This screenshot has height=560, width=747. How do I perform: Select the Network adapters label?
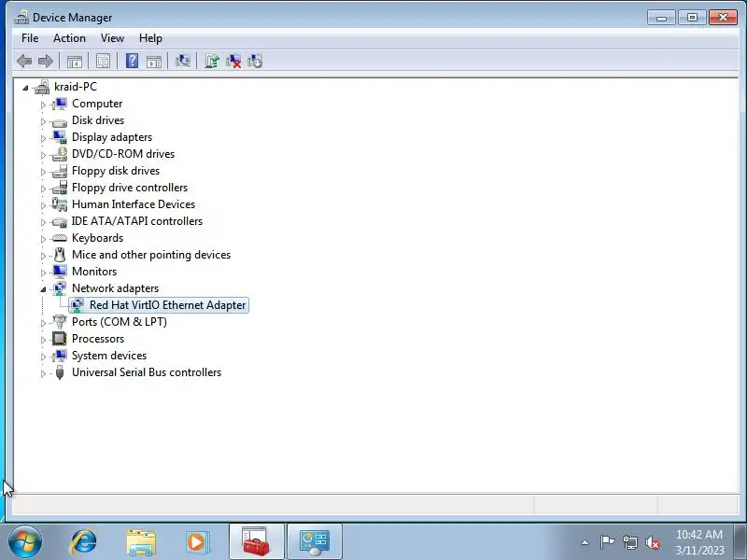click(x=115, y=288)
